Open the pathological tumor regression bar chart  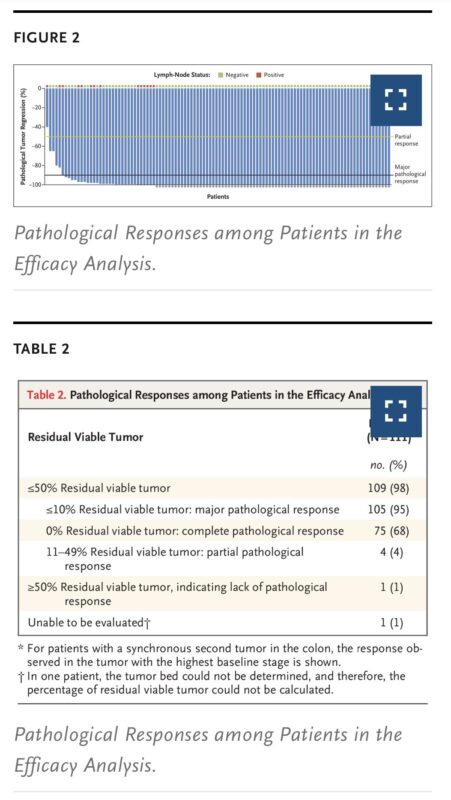tap(222, 136)
